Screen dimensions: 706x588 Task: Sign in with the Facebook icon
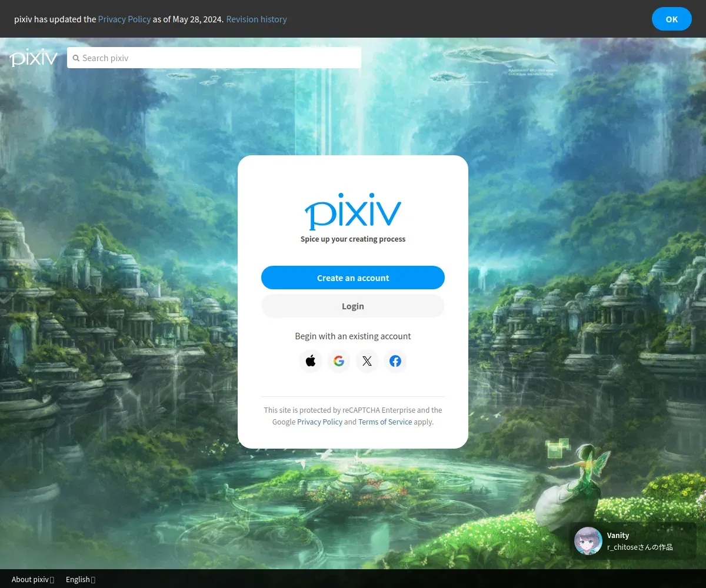pos(395,361)
